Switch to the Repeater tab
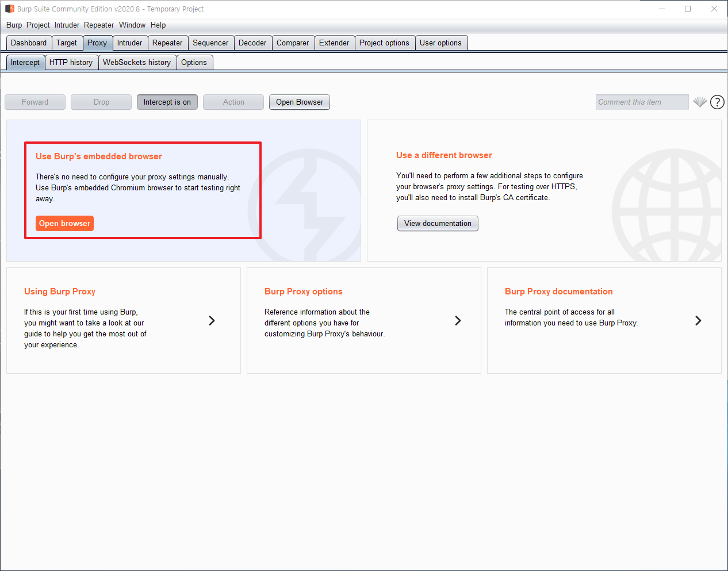The image size is (728, 571). click(x=167, y=43)
